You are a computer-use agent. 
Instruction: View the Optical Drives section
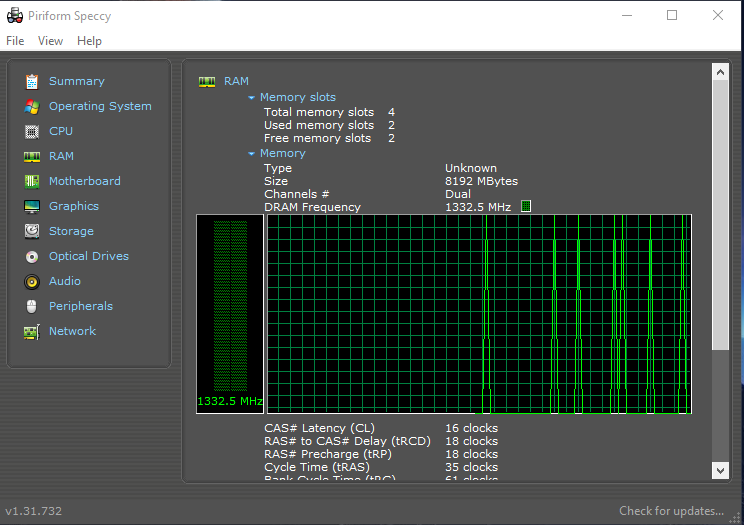click(x=89, y=256)
